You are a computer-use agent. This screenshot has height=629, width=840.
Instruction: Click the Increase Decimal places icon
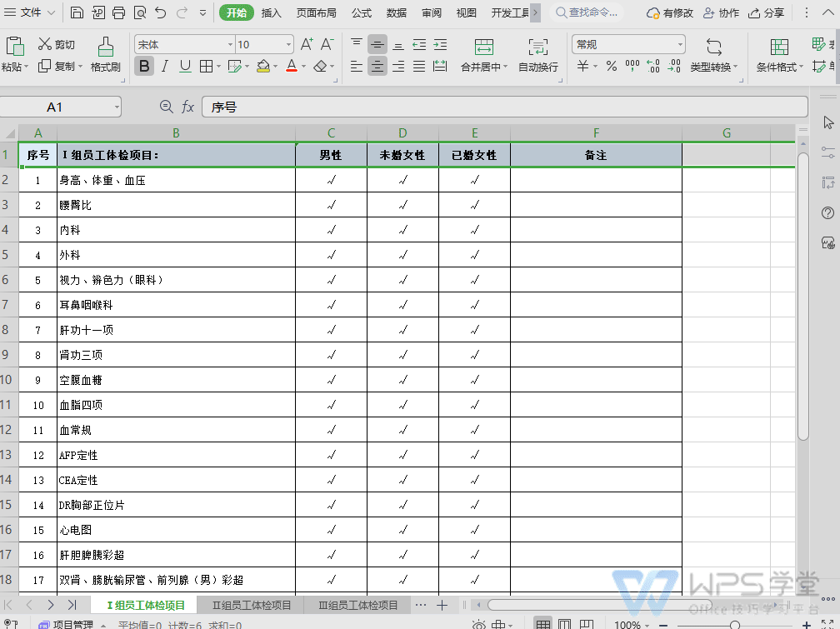[x=653, y=66]
